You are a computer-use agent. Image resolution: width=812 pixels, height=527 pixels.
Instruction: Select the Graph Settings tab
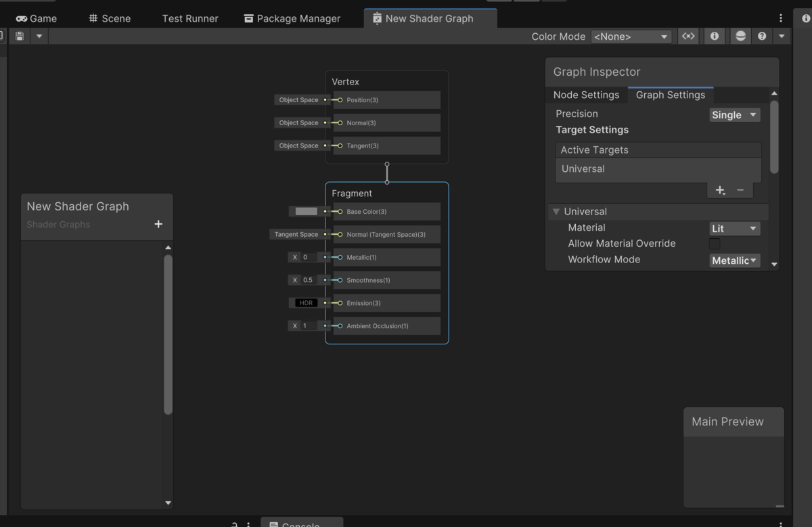click(x=671, y=95)
